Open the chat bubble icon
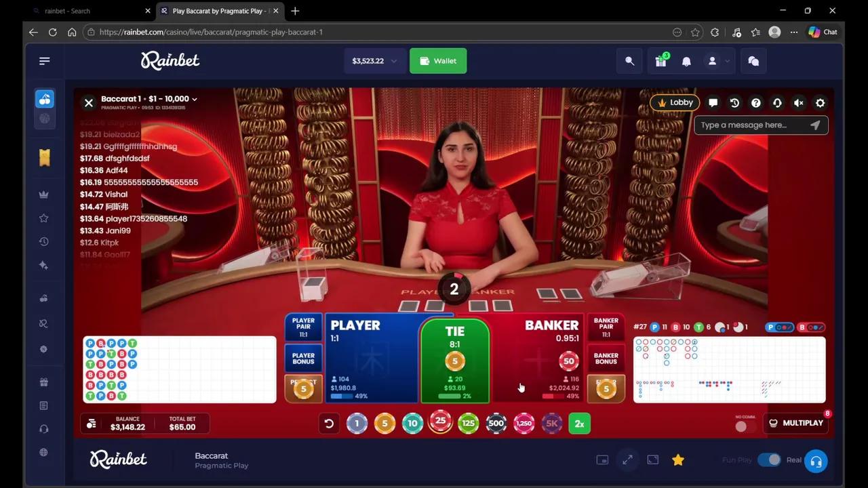 713,102
